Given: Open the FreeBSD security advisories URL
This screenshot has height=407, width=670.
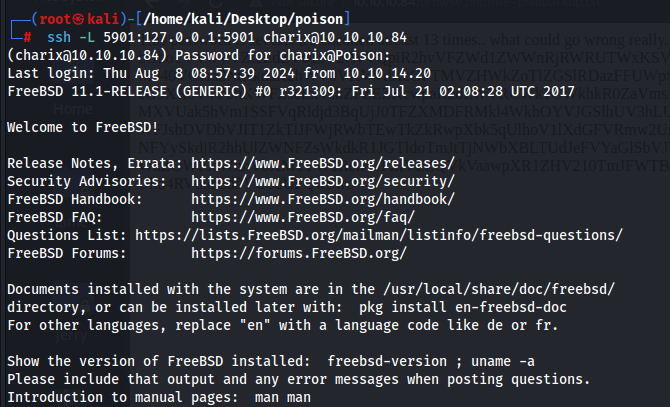Looking at the screenshot, I should [323, 181].
